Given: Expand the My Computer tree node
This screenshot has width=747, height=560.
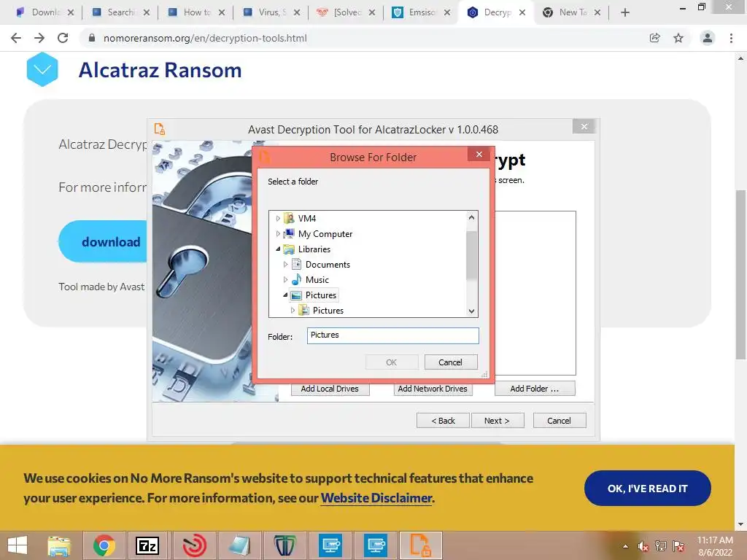Looking at the screenshot, I should (278, 234).
